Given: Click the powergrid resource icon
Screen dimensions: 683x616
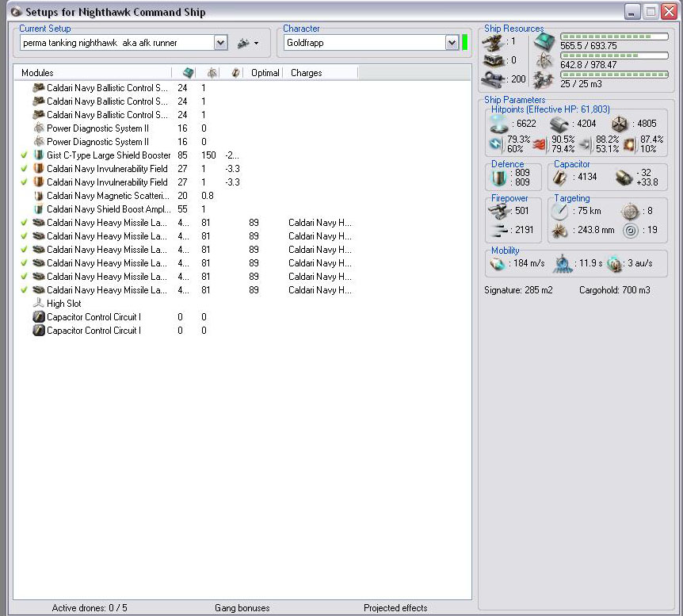Looking at the screenshot, I should (544, 60).
